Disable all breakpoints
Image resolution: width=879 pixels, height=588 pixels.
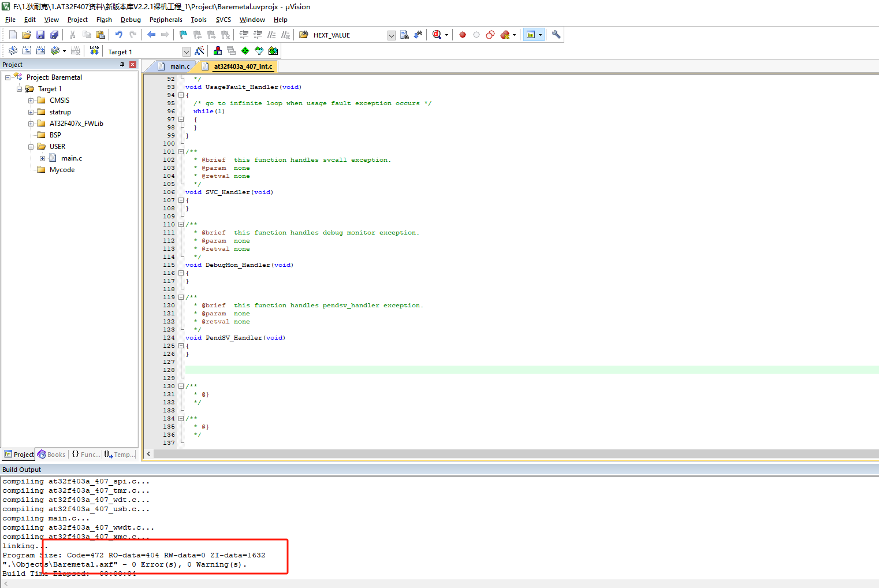[x=490, y=35]
